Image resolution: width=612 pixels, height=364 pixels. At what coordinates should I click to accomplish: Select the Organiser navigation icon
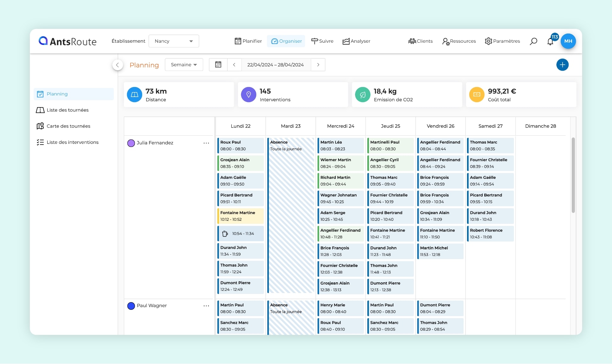(286, 41)
